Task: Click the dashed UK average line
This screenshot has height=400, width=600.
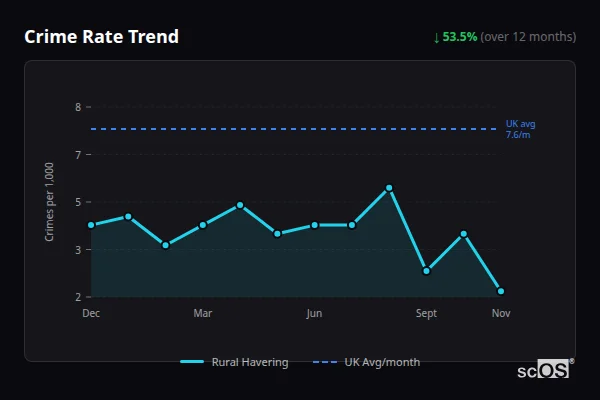Action: click(293, 129)
